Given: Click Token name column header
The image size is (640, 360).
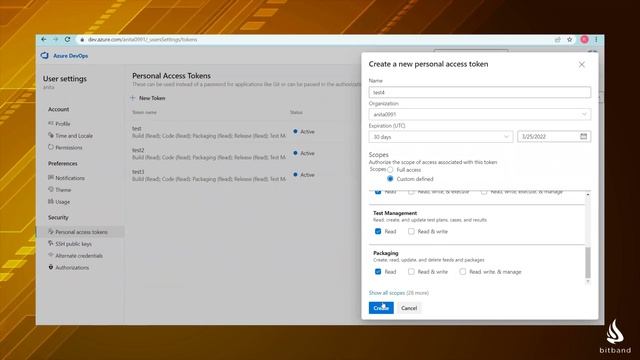Looking at the screenshot, I should coord(144,112).
